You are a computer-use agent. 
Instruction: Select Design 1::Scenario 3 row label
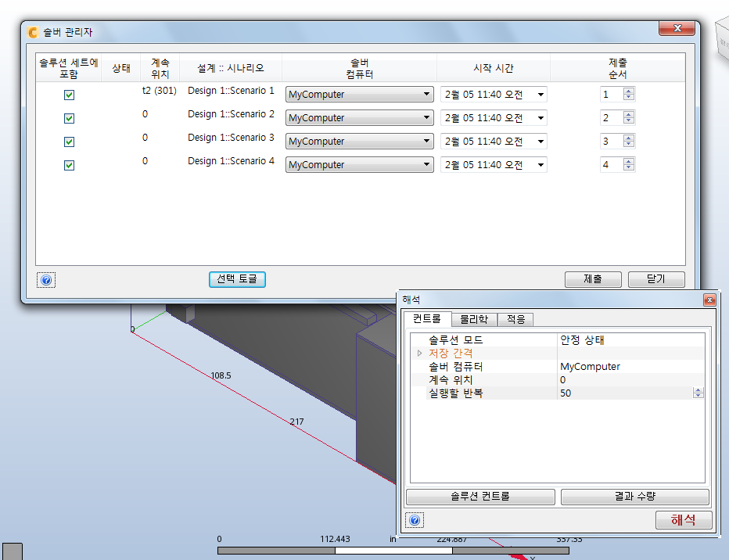(x=231, y=138)
